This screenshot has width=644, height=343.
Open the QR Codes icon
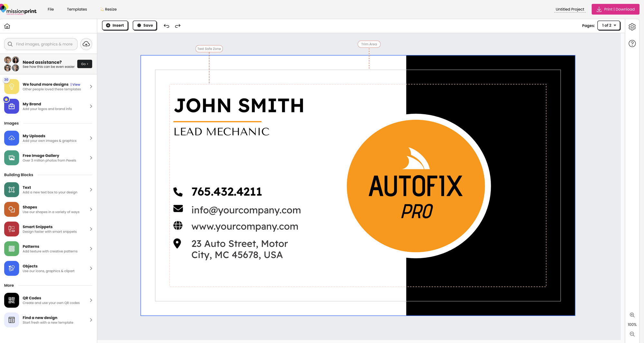tap(12, 300)
